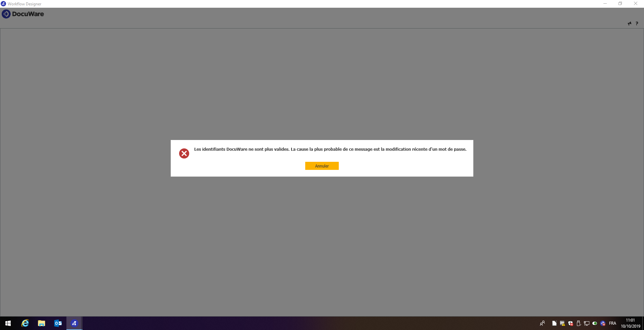Open the Windows Start menu
This screenshot has width=644, height=330.
click(8, 323)
